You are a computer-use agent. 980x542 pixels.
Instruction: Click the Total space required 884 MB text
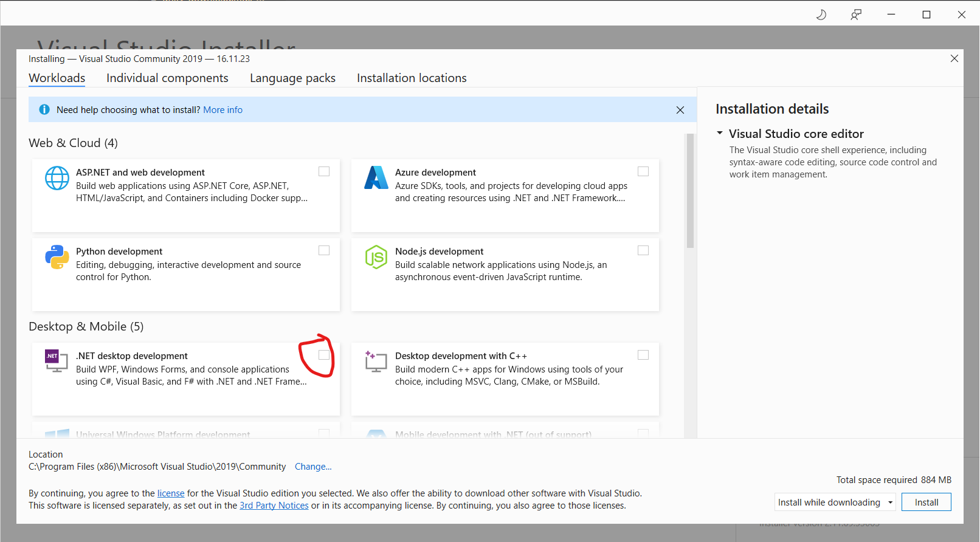click(x=894, y=480)
